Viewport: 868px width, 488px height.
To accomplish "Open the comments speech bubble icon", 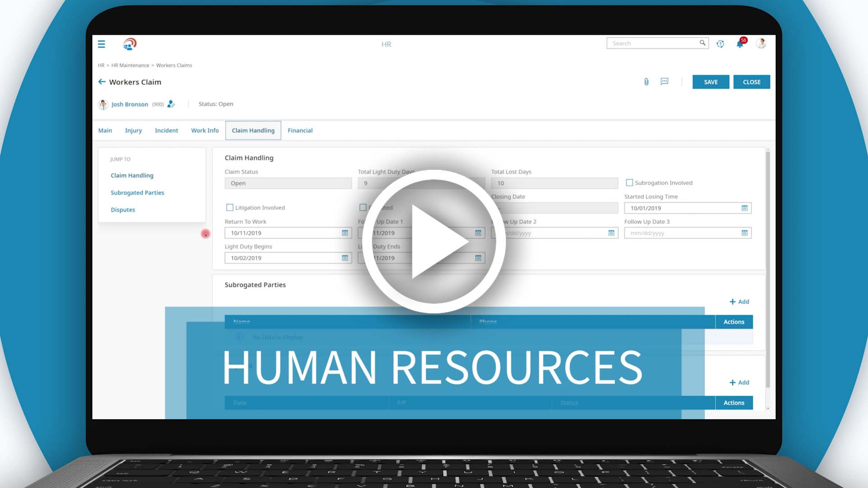I will click(x=664, y=82).
